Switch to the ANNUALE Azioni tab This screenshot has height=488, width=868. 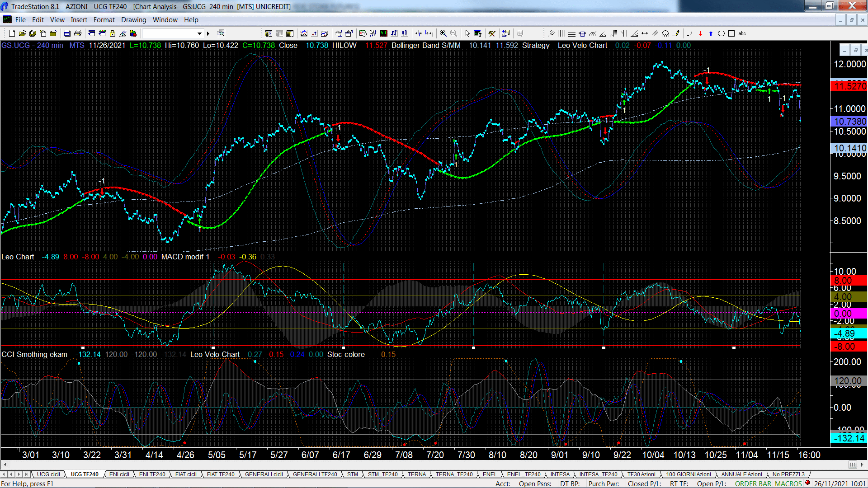click(x=741, y=474)
